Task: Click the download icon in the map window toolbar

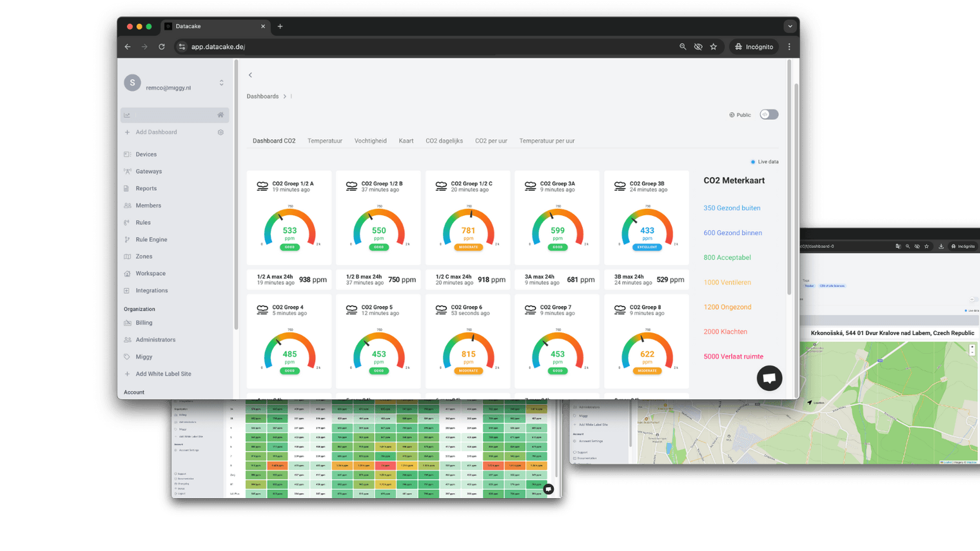Action: tap(941, 246)
